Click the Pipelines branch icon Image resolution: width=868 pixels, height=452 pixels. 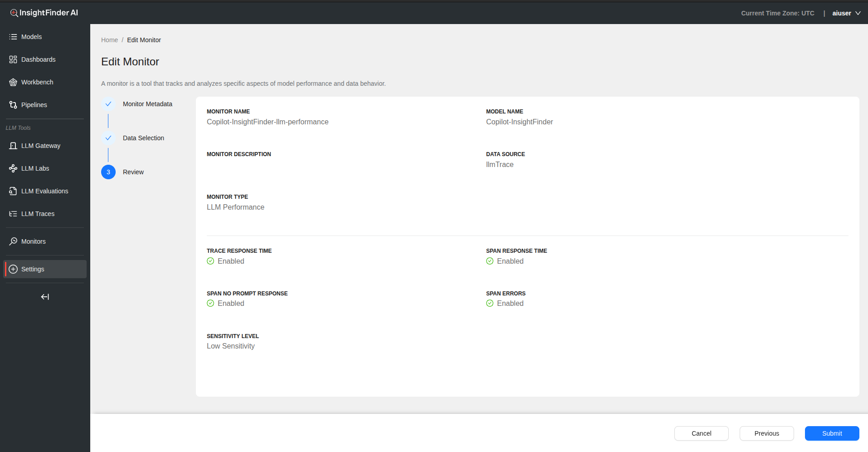click(x=13, y=105)
